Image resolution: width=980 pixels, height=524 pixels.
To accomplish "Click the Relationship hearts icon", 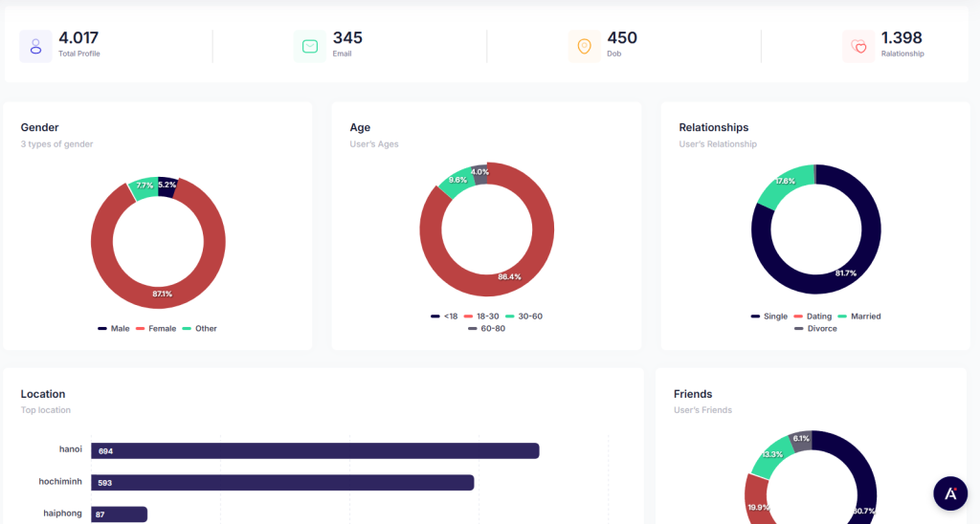I will [x=858, y=46].
